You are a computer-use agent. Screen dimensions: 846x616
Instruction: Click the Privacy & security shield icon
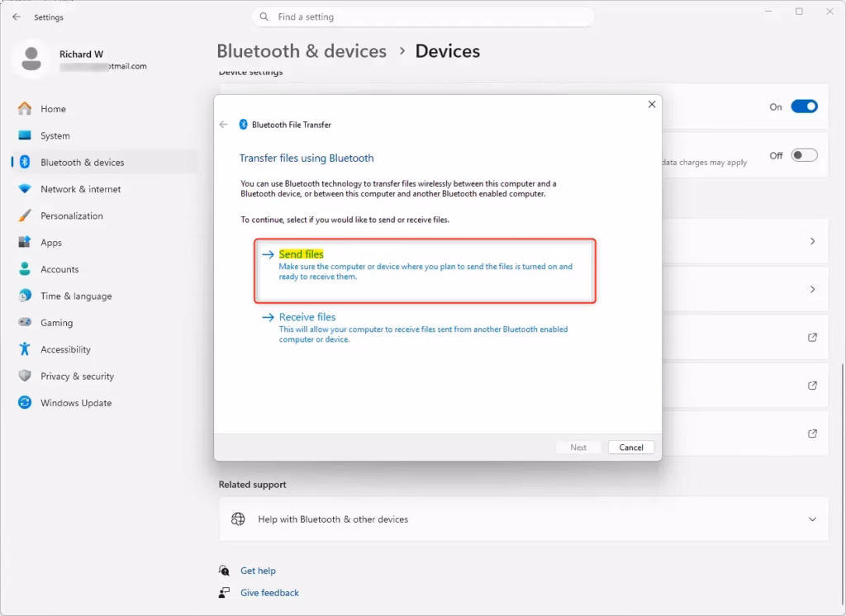[25, 376]
